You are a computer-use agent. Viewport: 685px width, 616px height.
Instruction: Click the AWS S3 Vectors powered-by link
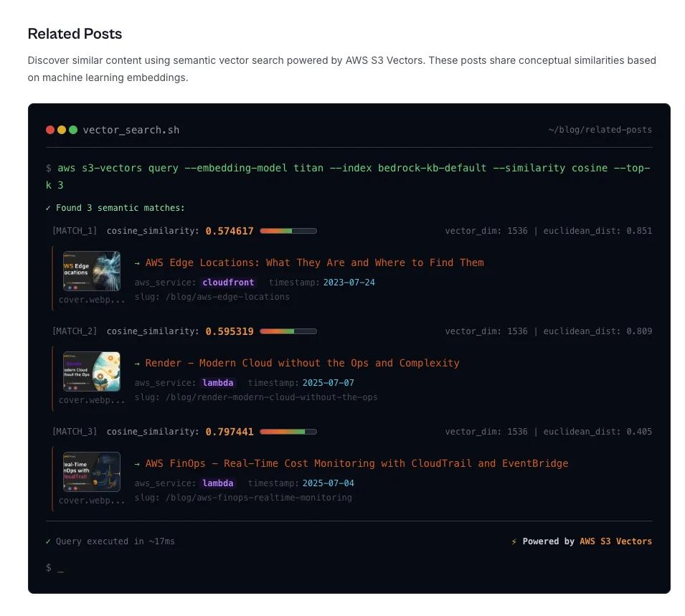tap(615, 541)
